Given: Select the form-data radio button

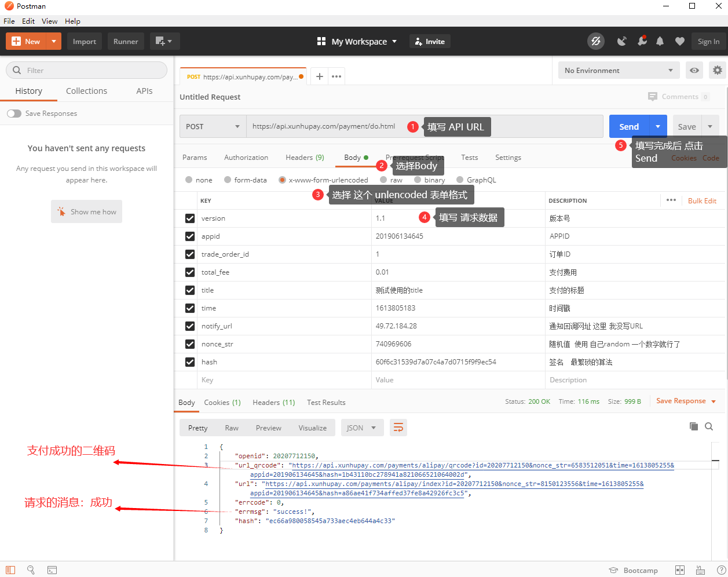Looking at the screenshot, I should point(228,180).
